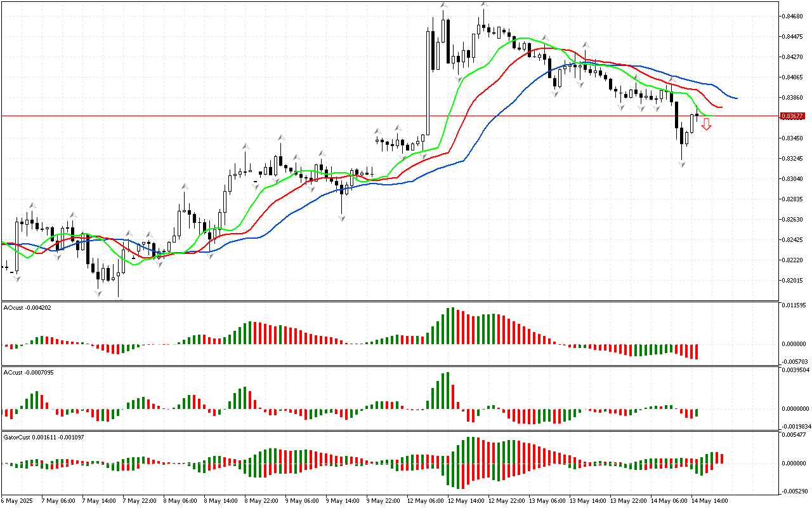Click the 14 May 14:00 time axis label
This screenshot has width=812, height=508.
(x=710, y=500)
